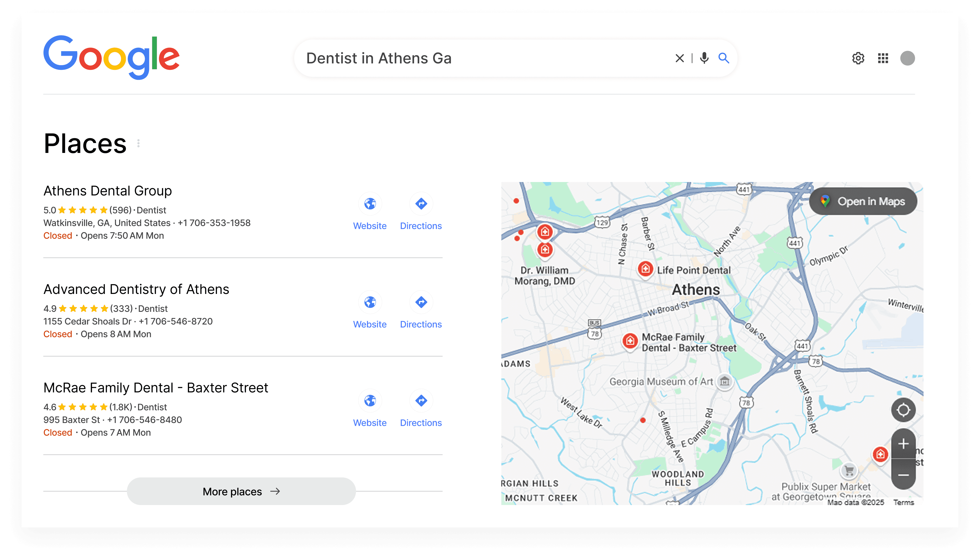Image resolution: width=980 pixels, height=558 pixels.
Task: Open the account profile avatar
Action: coord(907,58)
